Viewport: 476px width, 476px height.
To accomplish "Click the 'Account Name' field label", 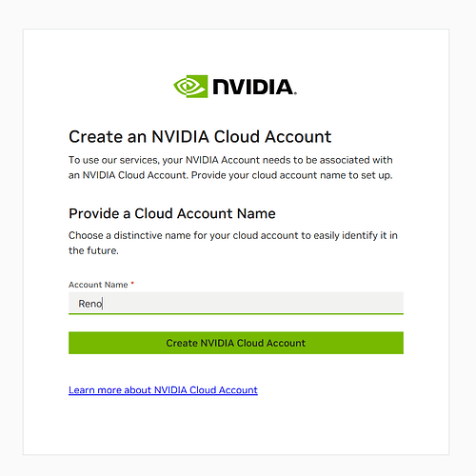I will tap(98, 285).
